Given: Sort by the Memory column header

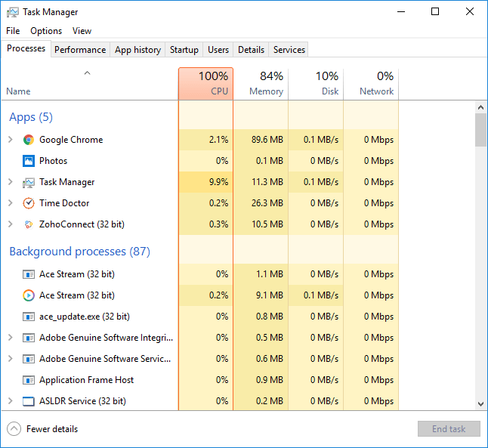Looking at the screenshot, I should coord(261,84).
